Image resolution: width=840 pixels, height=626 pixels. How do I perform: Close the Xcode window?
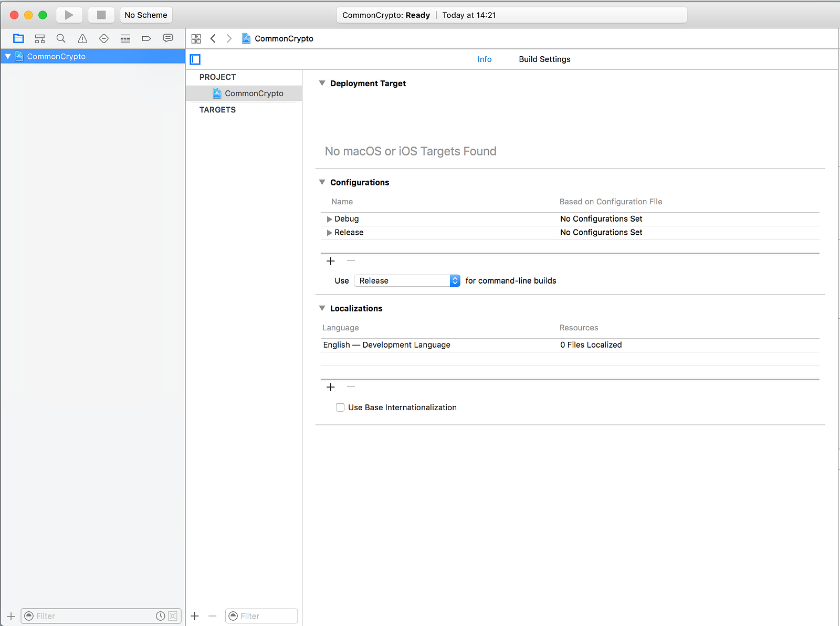(x=14, y=15)
